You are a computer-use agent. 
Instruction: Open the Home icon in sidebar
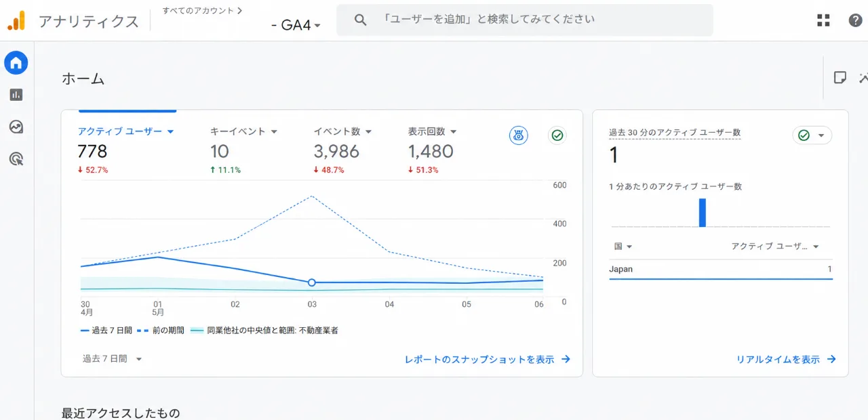[x=16, y=63]
